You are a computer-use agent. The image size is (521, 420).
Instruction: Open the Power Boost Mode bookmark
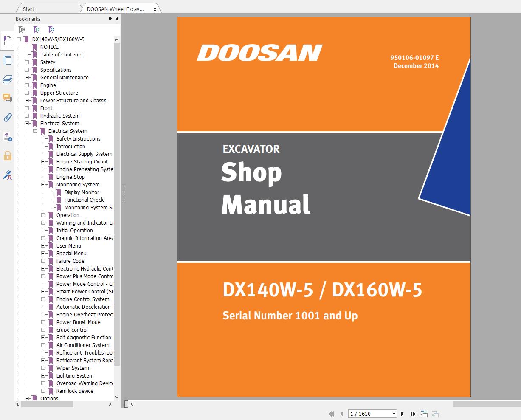click(x=78, y=322)
